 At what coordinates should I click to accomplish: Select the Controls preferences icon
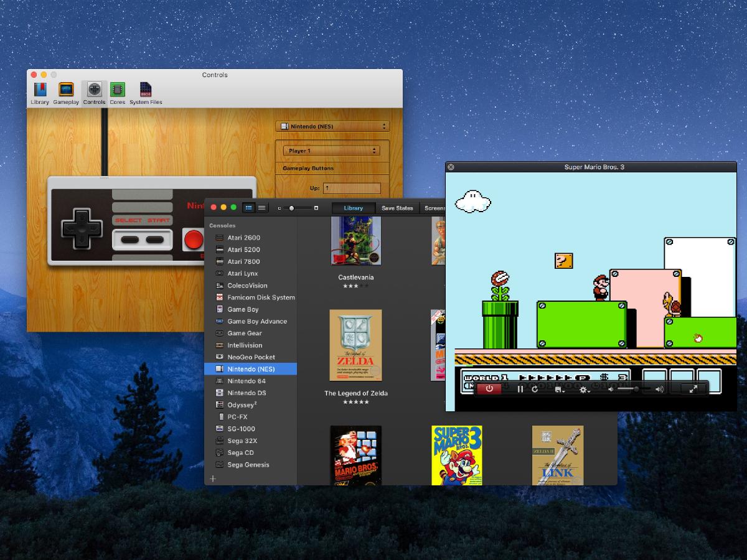point(94,93)
